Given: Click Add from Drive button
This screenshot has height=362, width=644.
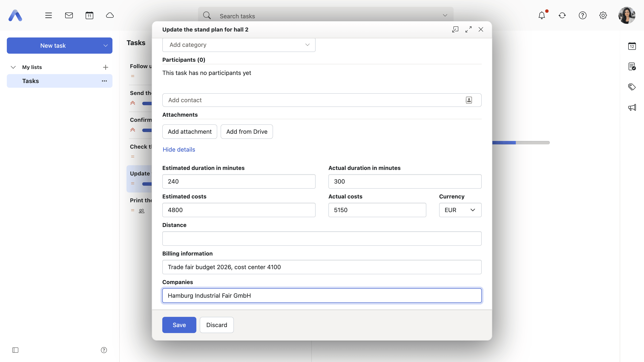Looking at the screenshot, I should click(x=247, y=132).
